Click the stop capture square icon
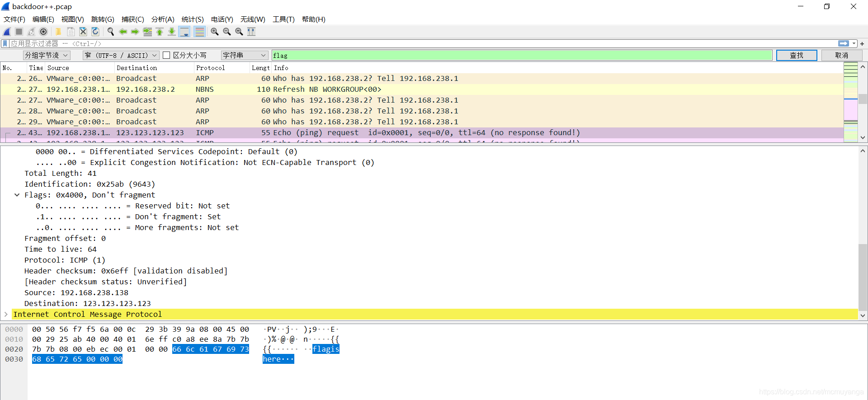868x400 pixels. pos(19,32)
